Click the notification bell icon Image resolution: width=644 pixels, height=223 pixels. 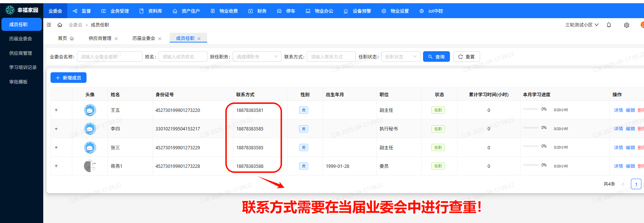pos(609,25)
